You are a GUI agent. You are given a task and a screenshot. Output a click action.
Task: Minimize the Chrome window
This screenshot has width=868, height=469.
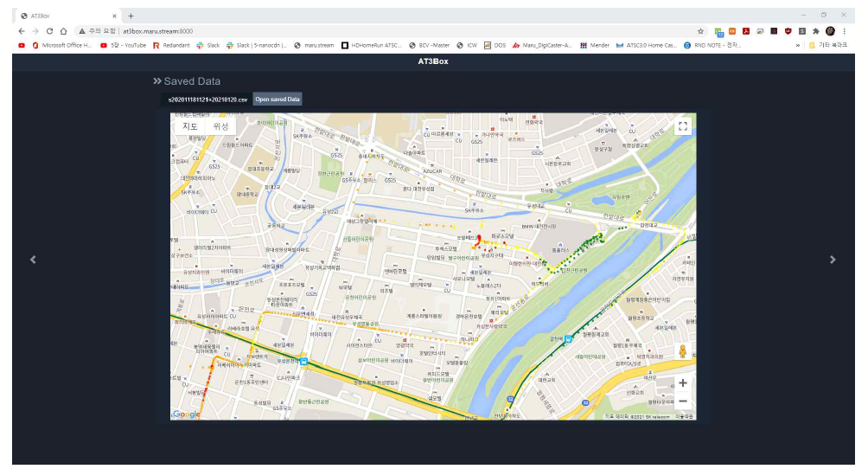[x=803, y=16]
